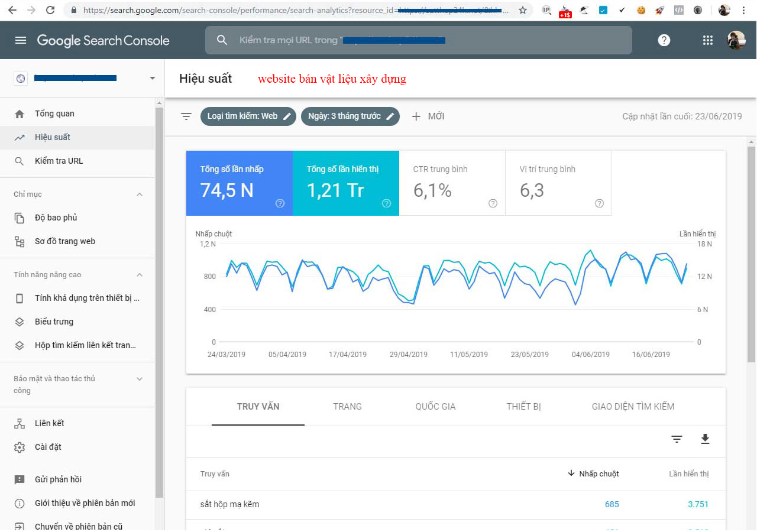The width and height of the screenshot is (757, 532).
Task: Click the URL inspection search field
Action: [418, 40]
